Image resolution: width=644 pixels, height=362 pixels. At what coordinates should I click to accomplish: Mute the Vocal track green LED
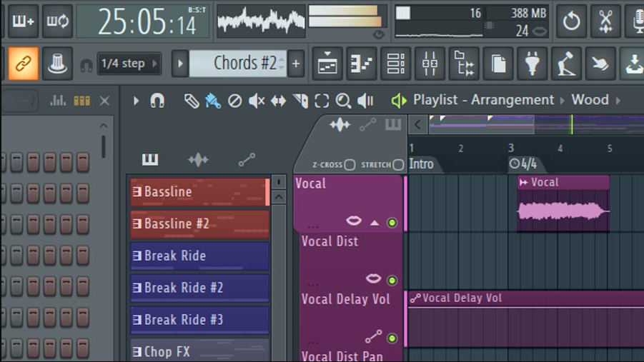click(x=392, y=223)
